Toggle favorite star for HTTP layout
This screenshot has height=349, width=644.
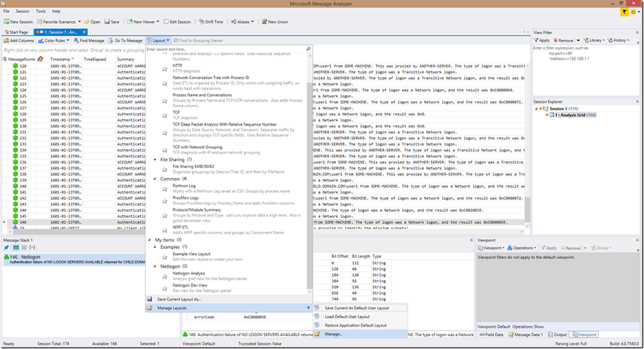click(164, 68)
